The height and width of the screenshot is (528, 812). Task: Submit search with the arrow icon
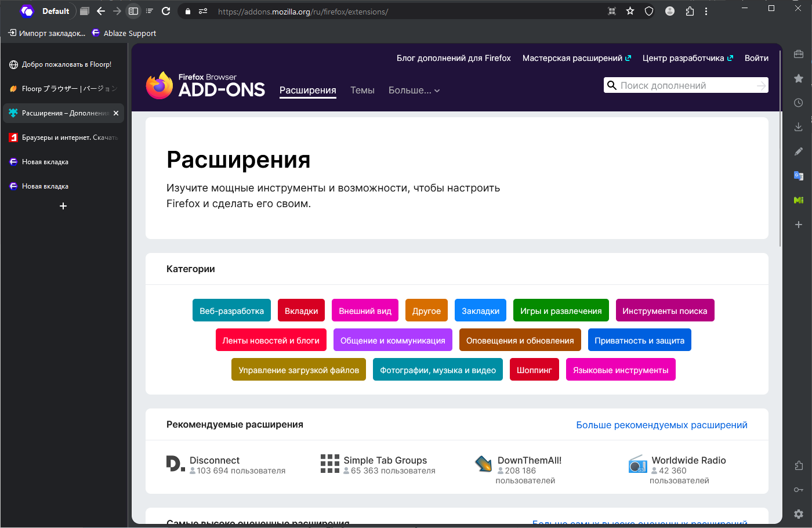pos(761,85)
